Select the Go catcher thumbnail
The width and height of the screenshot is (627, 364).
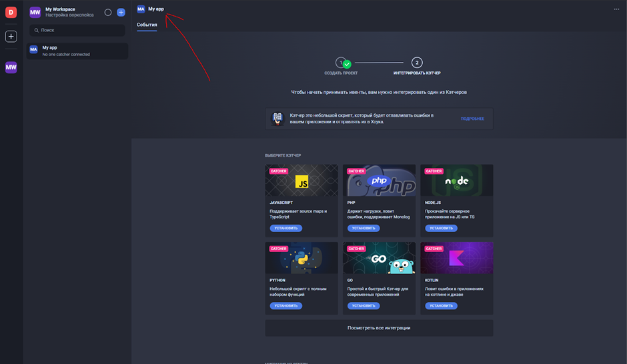click(x=379, y=258)
